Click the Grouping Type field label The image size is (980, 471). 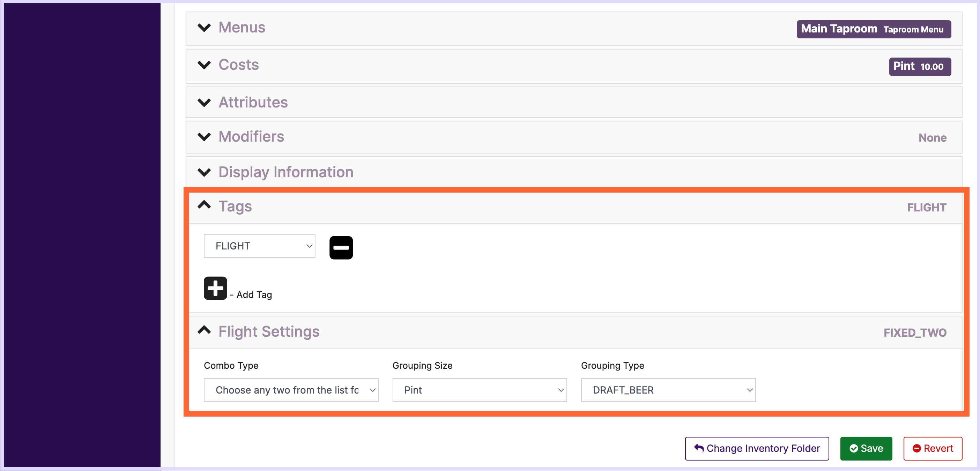612,366
